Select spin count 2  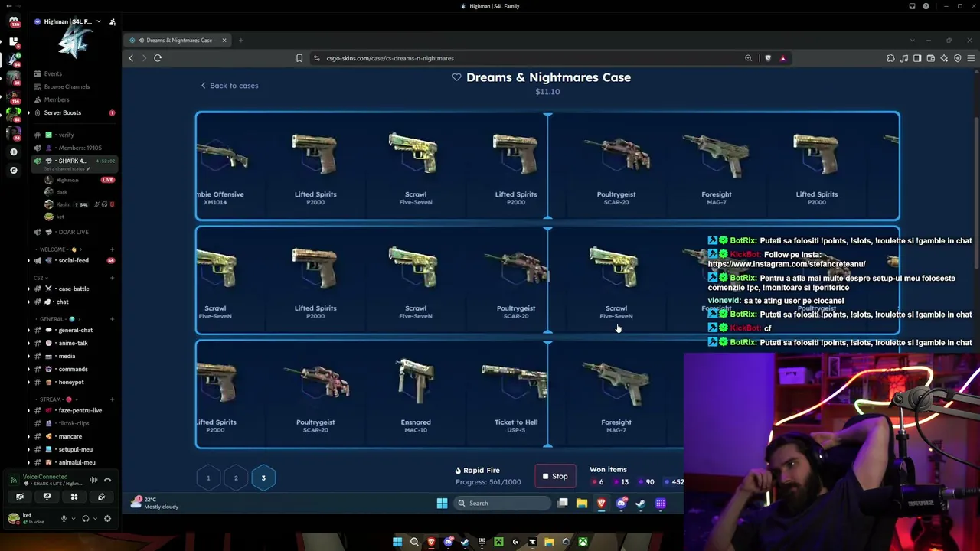236,478
